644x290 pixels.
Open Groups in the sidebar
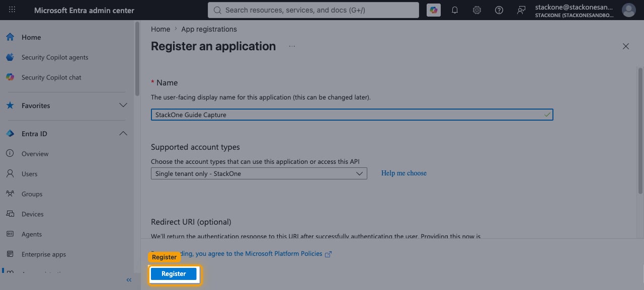(32, 194)
